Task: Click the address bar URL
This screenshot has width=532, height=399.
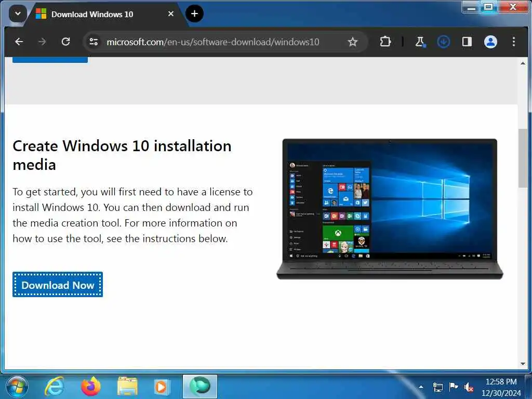Action: tap(212, 42)
